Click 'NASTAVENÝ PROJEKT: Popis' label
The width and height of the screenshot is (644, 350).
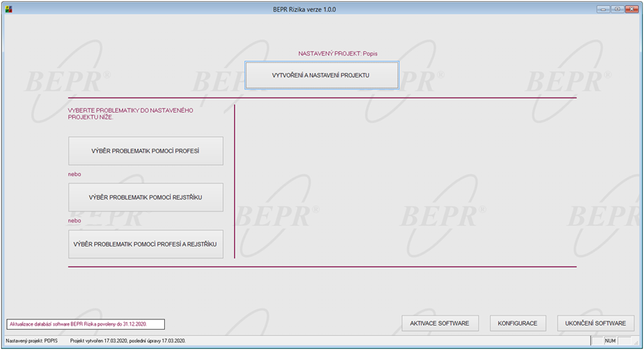click(x=338, y=53)
